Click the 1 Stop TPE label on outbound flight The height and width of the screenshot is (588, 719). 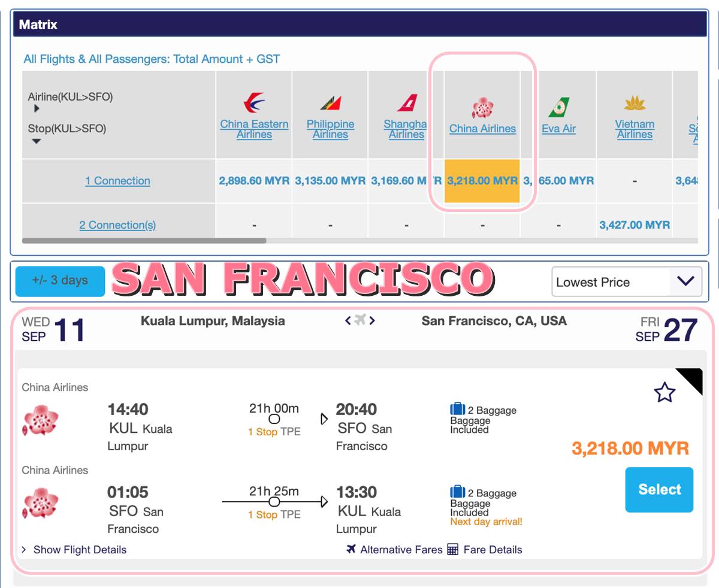(274, 432)
